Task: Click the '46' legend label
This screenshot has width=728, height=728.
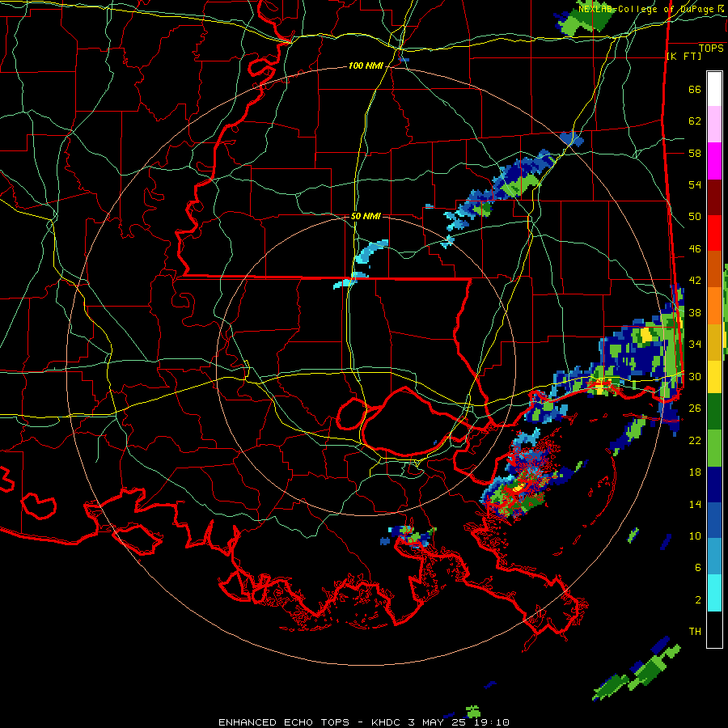Action: (695, 249)
